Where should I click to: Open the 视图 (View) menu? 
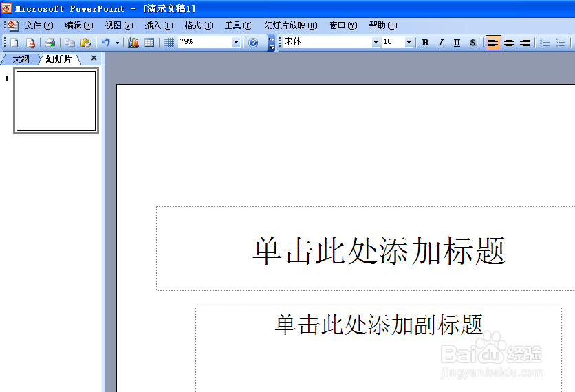point(119,25)
